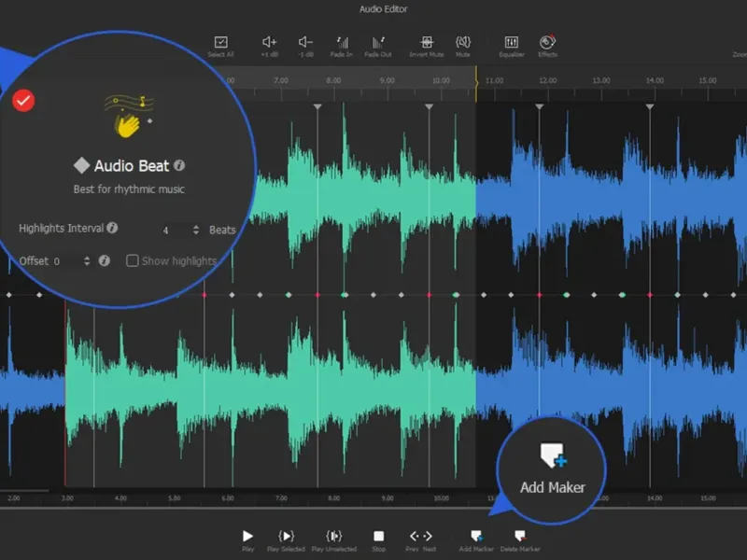Toggle the red checkmark on Audio Beat card
The width and height of the screenshot is (747, 560).
[x=23, y=101]
